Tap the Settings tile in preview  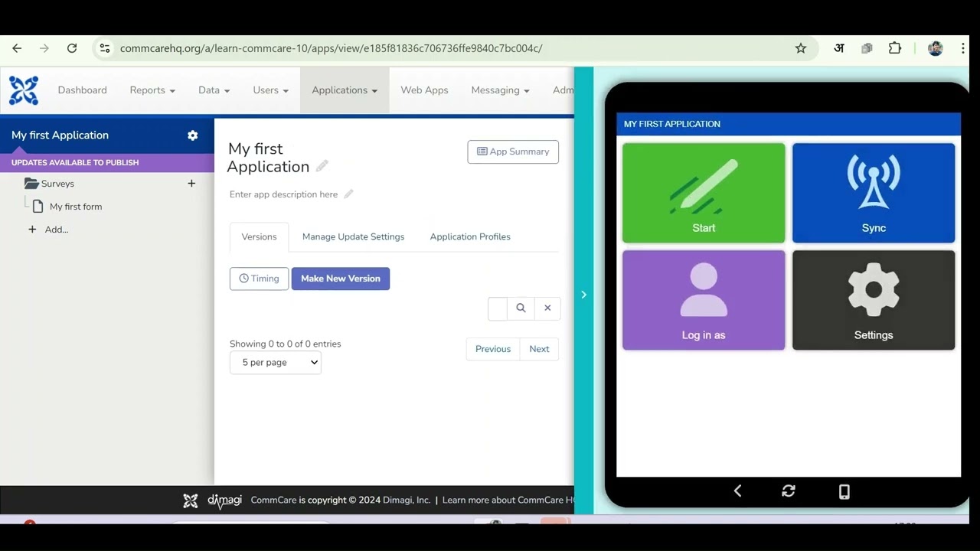(x=874, y=300)
